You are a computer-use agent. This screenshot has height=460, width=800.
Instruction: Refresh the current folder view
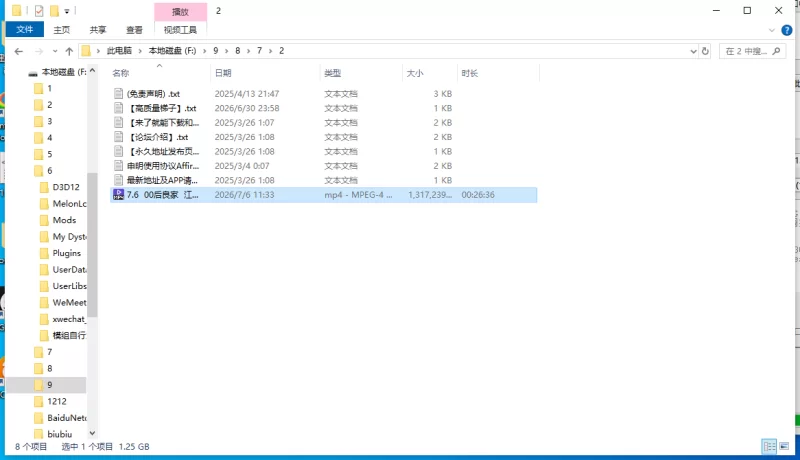tap(705, 51)
